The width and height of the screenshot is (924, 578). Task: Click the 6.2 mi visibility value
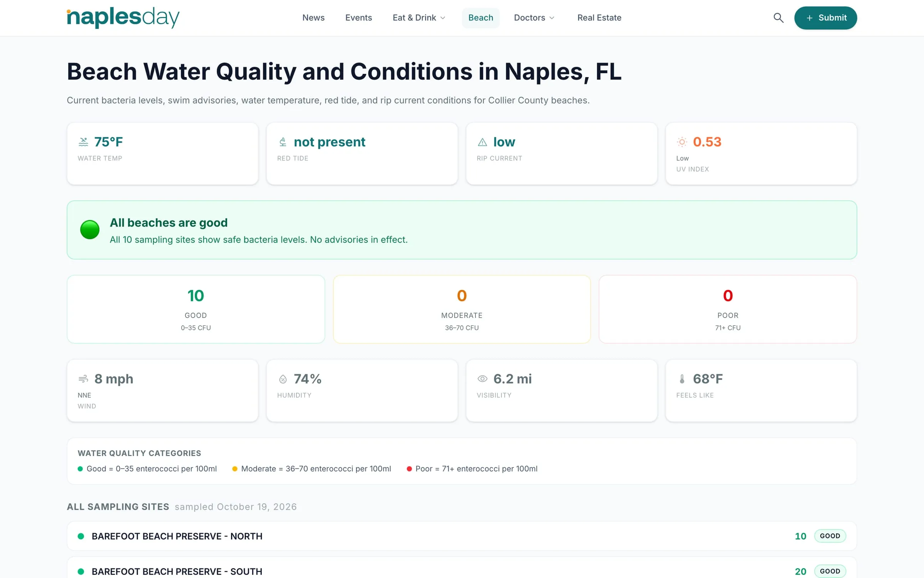pyautogui.click(x=512, y=379)
